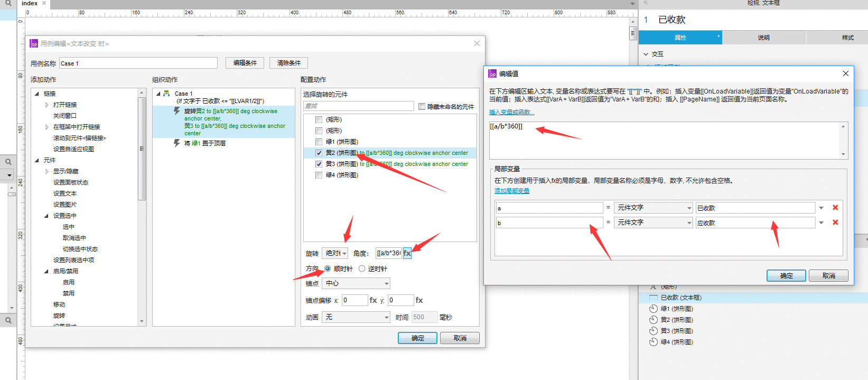Screen dimensions: 868x380
Task: Click the 已收款 text box icon in outline
Action: point(654,298)
